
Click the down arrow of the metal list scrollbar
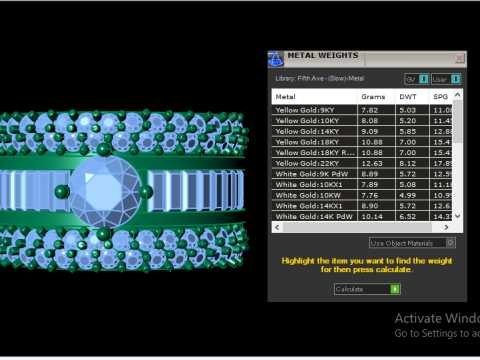(x=458, y=216)
